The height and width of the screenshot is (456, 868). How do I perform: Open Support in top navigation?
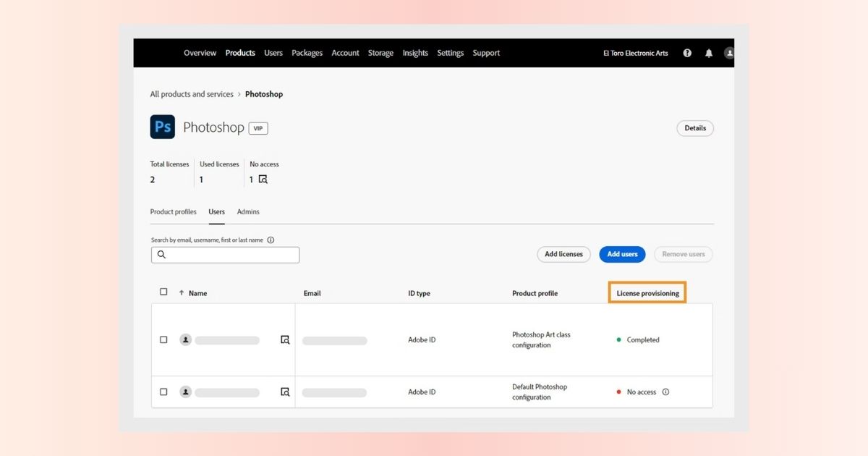pyautogui.click(x=486, y=53)
